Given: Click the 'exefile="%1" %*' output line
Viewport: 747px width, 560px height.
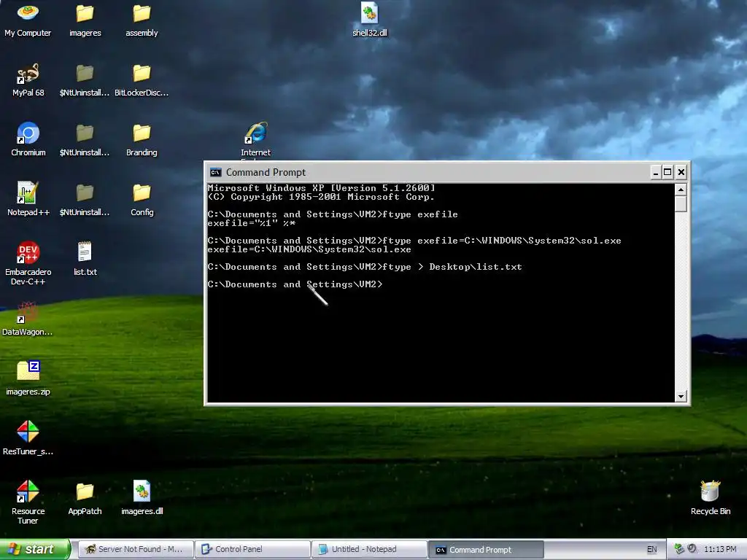Looking at the screenshot, I should coord(252,223).
